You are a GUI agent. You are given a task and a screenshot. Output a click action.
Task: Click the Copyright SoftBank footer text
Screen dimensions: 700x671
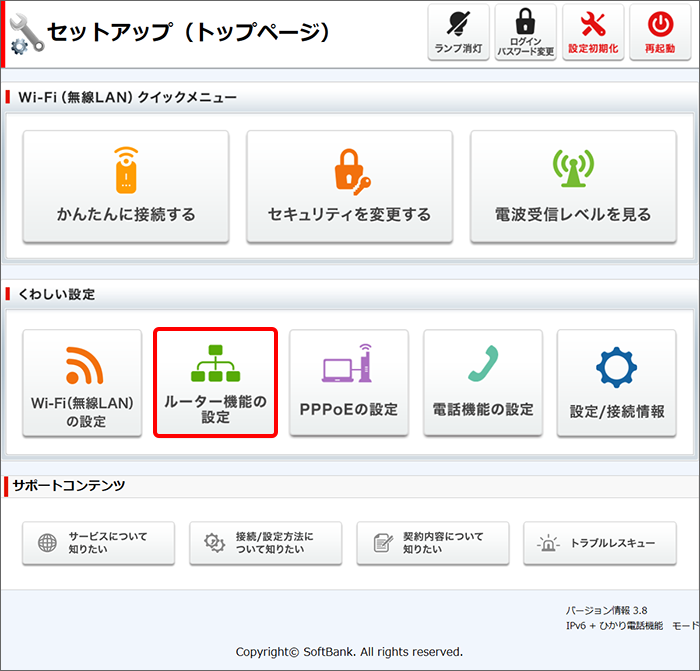pos(349,652)
